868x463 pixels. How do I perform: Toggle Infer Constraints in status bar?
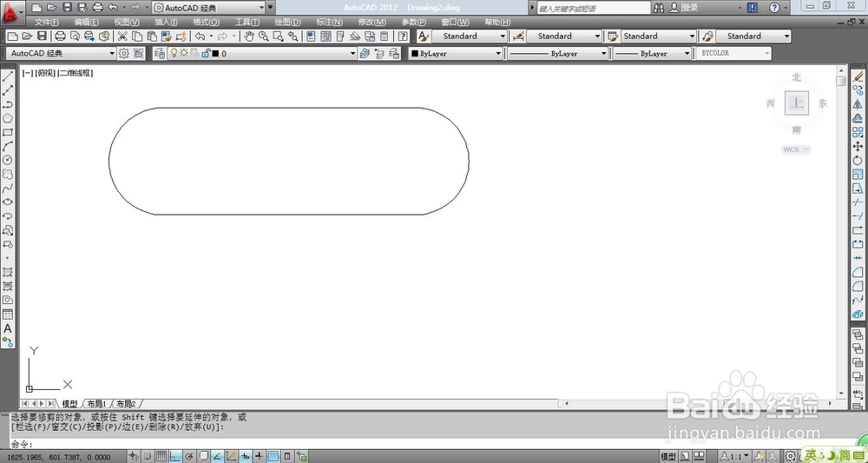134,456
